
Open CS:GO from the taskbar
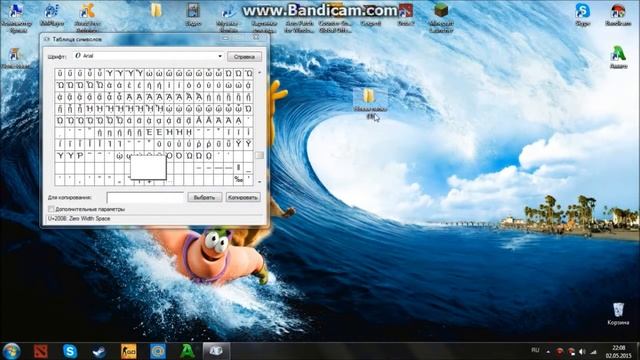coord(129,351)
